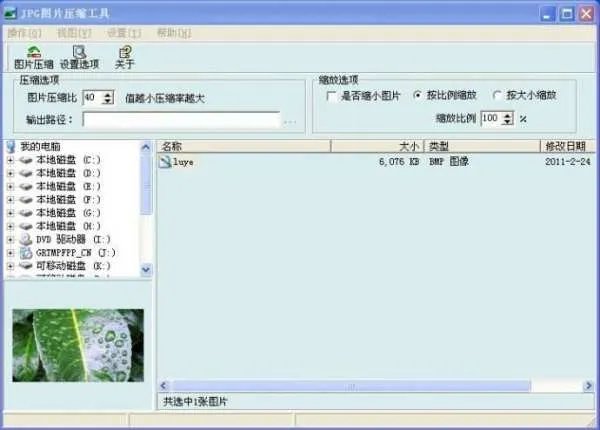Click the folder tree scroll up arrow
Image resolution: width=600 pixels, height=430 pixels.
click(x=146, y=147)
